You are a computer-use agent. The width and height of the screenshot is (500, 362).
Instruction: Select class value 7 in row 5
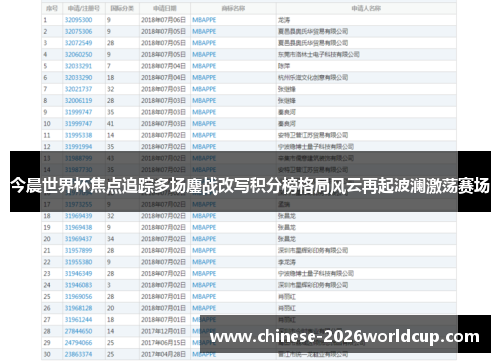(109, 66)
